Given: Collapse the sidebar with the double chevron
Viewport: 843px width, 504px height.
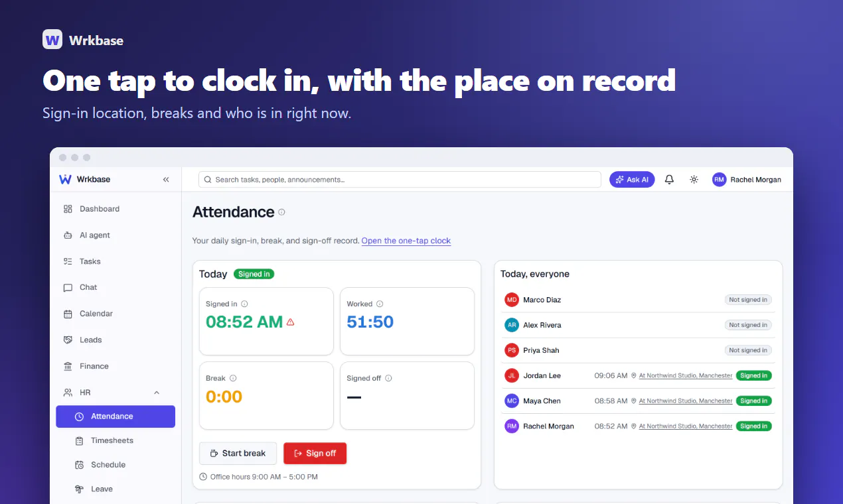Looking at the screenshot, I should 166,180.
